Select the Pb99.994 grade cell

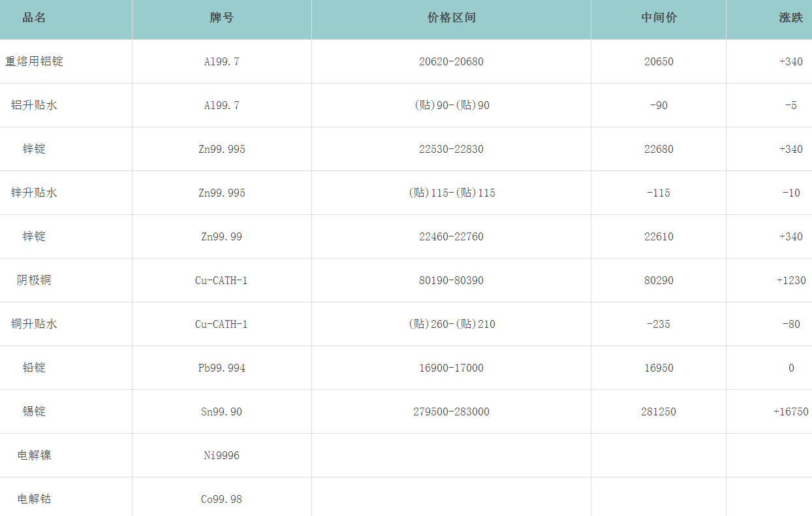(222, 368)
